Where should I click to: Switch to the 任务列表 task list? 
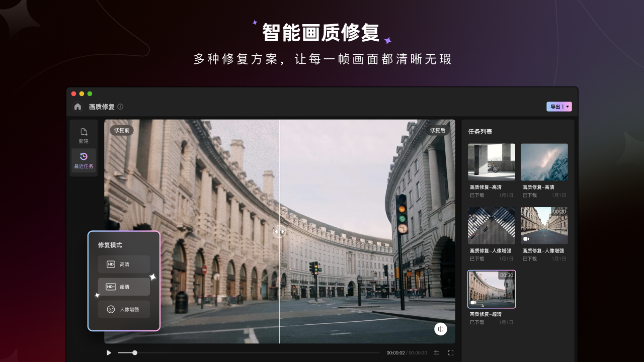(x=480, y=132)
